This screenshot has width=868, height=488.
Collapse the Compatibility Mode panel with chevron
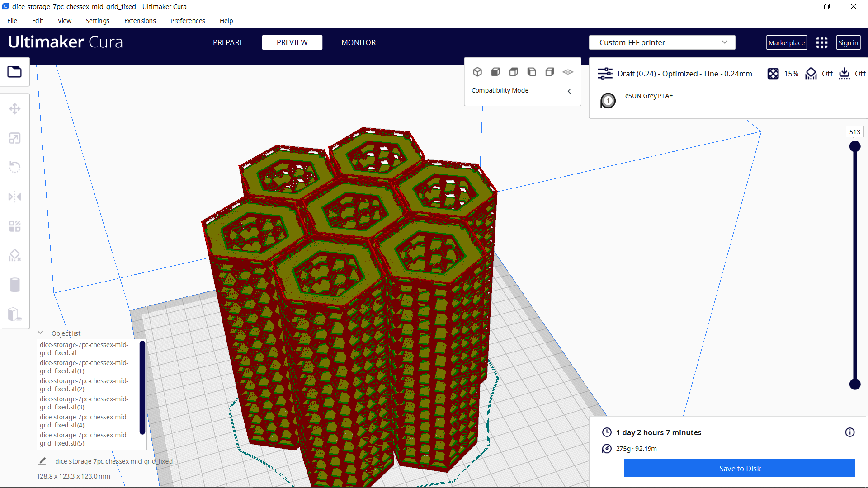click(x=569, y=91)
